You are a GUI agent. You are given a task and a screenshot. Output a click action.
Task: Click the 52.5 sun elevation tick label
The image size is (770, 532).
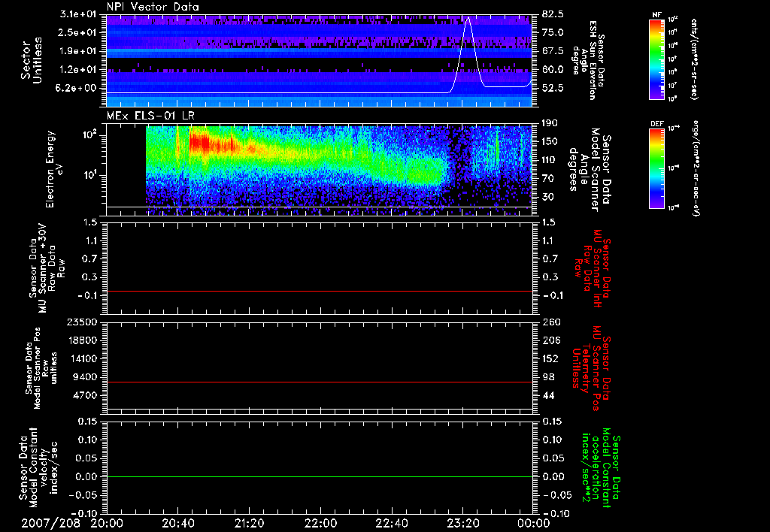click(x=553, y=88)
